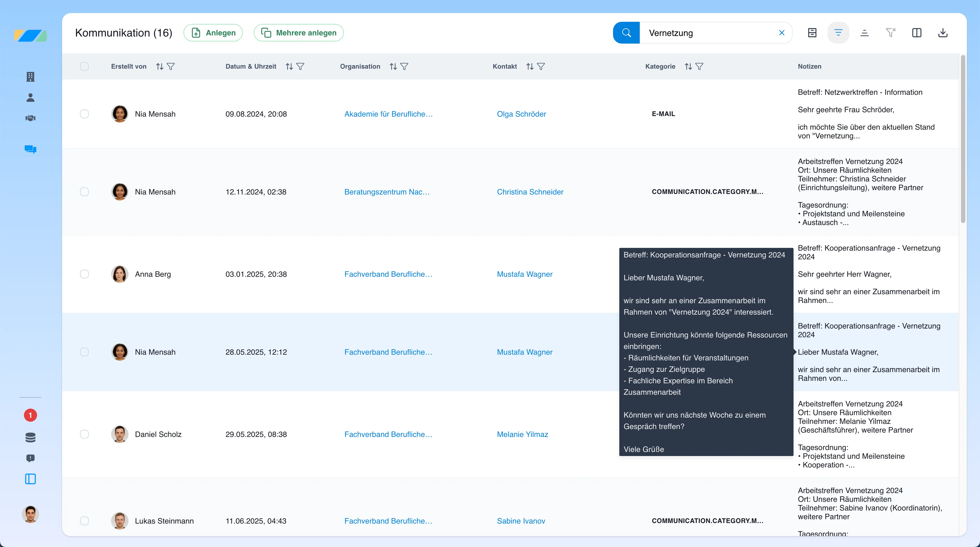Open Fachverband link in Anna Berg row
This screenshot has width=980, height=547.
388,274
